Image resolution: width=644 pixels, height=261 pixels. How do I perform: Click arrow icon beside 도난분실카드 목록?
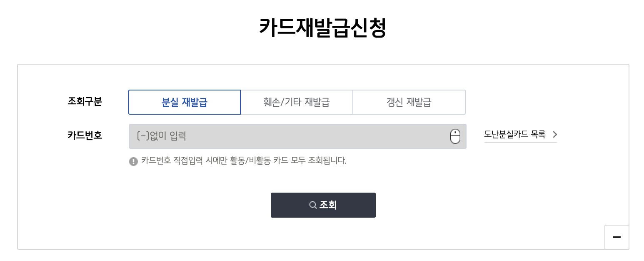[554, 134]
